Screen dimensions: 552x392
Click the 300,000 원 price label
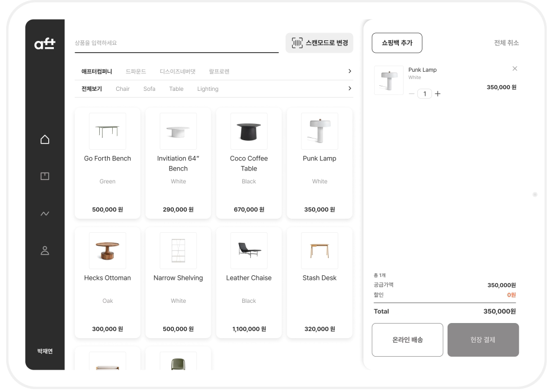tap(107, 329)
